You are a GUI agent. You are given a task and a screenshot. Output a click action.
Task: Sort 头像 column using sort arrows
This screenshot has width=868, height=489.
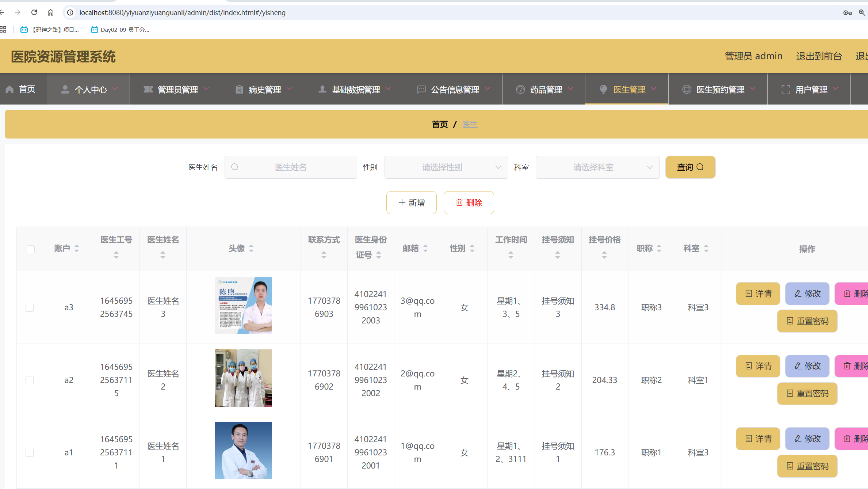pos(251,249)
